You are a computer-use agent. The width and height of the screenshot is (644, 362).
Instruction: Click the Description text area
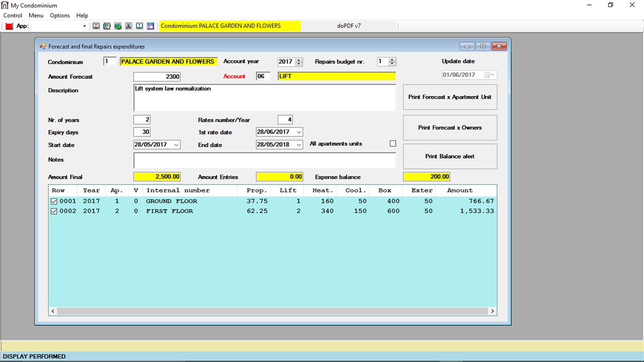pos(265,98)
